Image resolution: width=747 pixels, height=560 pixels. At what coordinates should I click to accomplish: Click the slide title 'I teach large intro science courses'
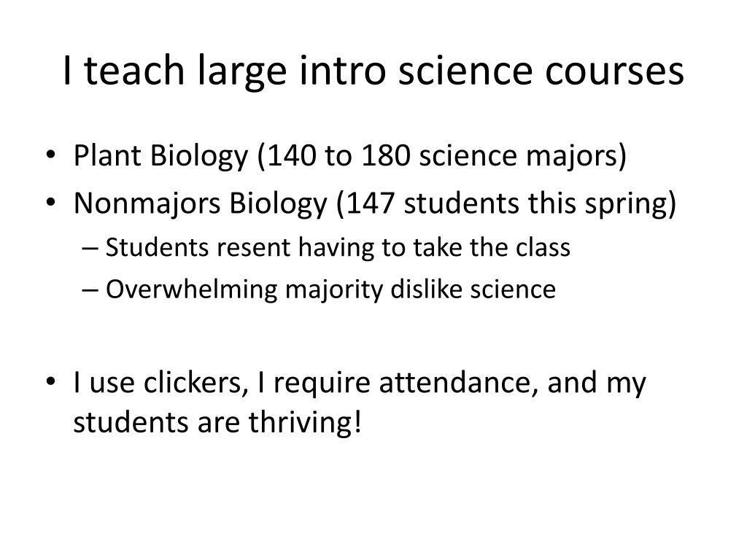(373, 71)
